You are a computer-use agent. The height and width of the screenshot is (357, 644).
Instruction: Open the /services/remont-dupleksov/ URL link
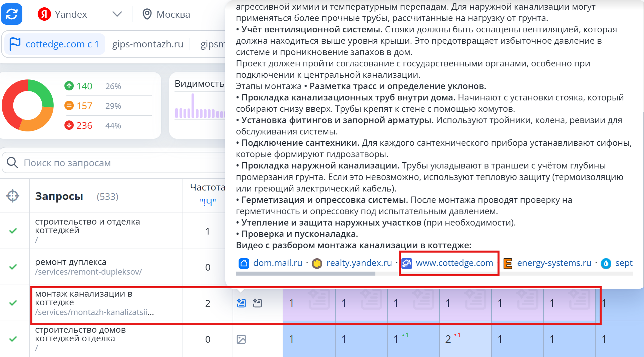pos(88,272)
